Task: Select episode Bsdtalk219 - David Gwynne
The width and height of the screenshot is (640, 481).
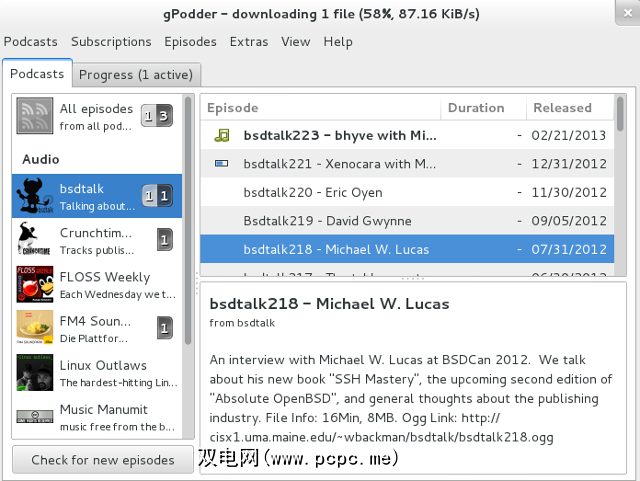Action: click(407, 221)
